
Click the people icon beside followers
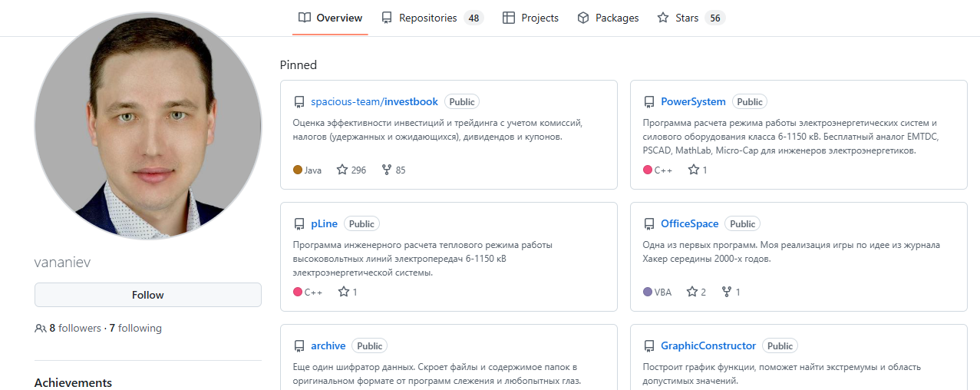(x=41, y=328)
